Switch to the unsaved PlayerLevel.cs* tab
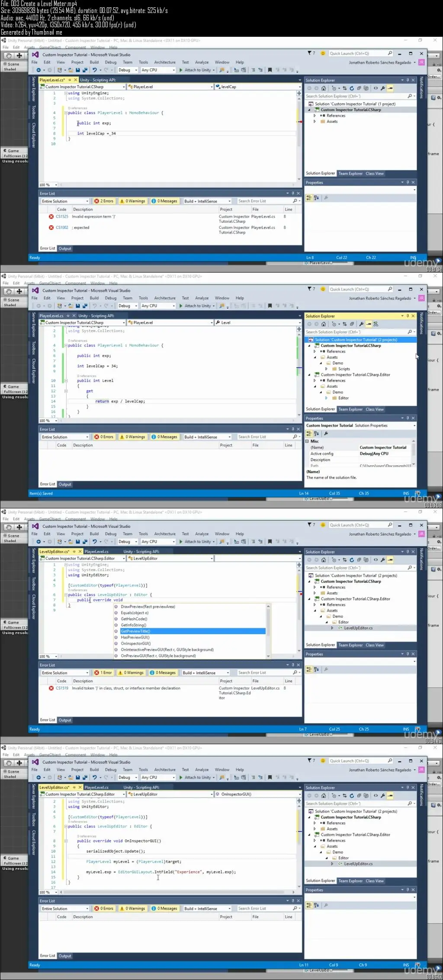 tap(52, 80)
